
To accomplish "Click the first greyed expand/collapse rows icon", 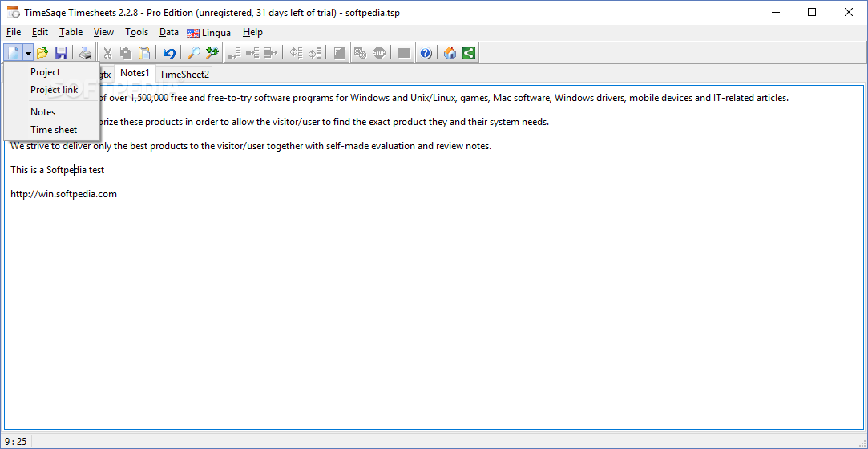I will click(297, 53).
